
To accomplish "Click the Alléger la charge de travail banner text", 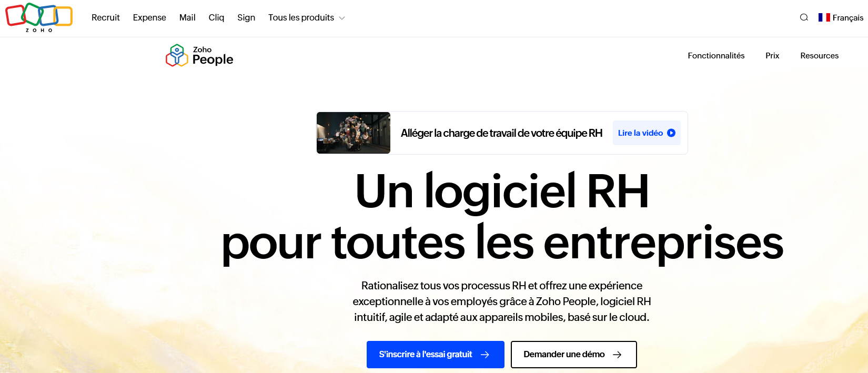I will click(x=501, y=133).
